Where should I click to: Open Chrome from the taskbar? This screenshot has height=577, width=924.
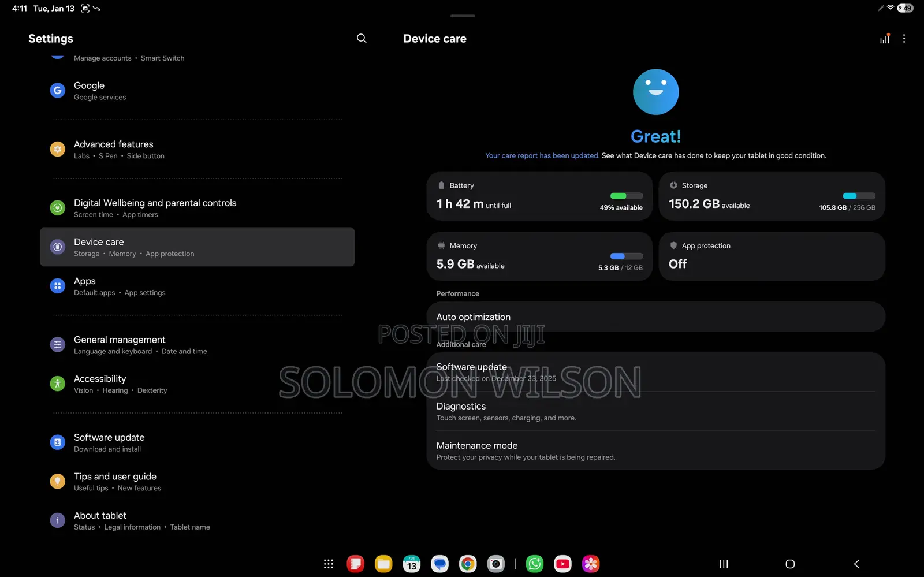pyautogui.click(x=468, y=564)
